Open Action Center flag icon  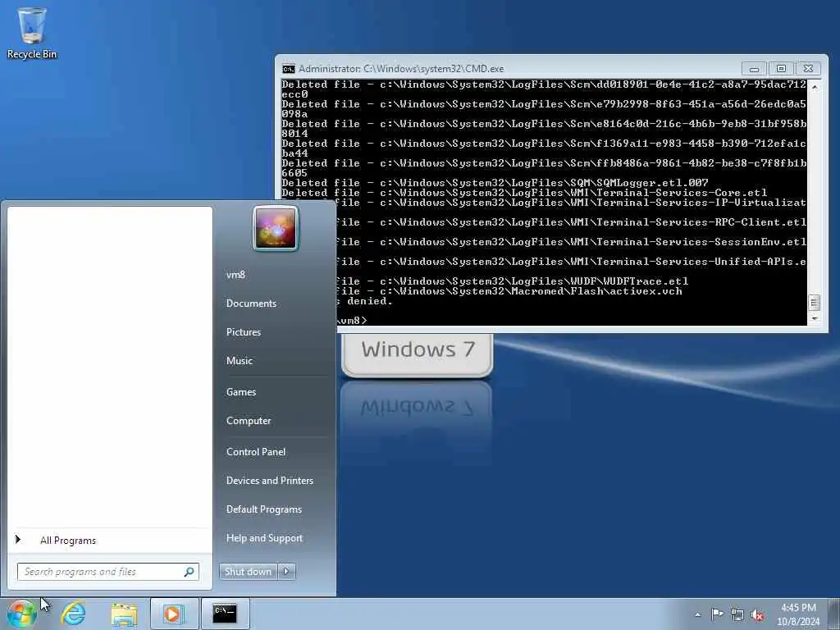coord(717,614)
